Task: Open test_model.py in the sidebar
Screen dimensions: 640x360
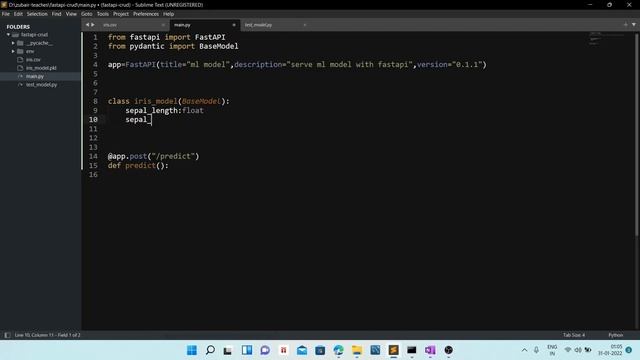Action: 41,84
